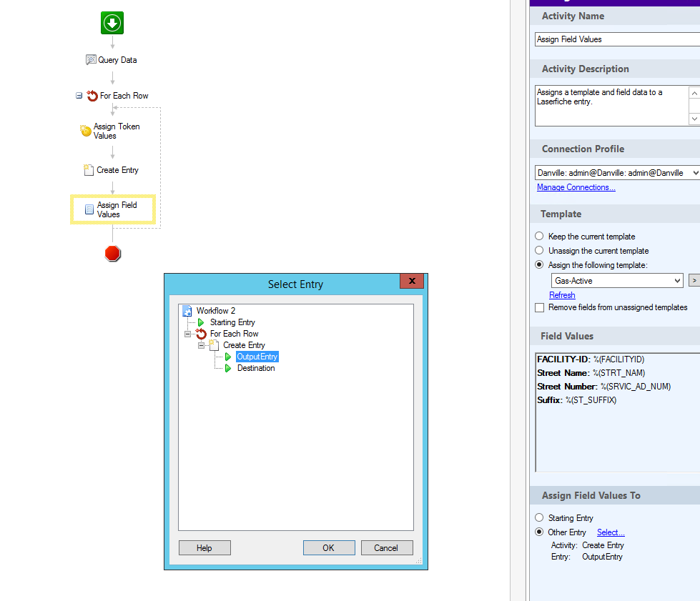The width and height of the screenshot is (700, 601).
Task: Select the For Each Row label in the dialog tree
Action: 235,334
